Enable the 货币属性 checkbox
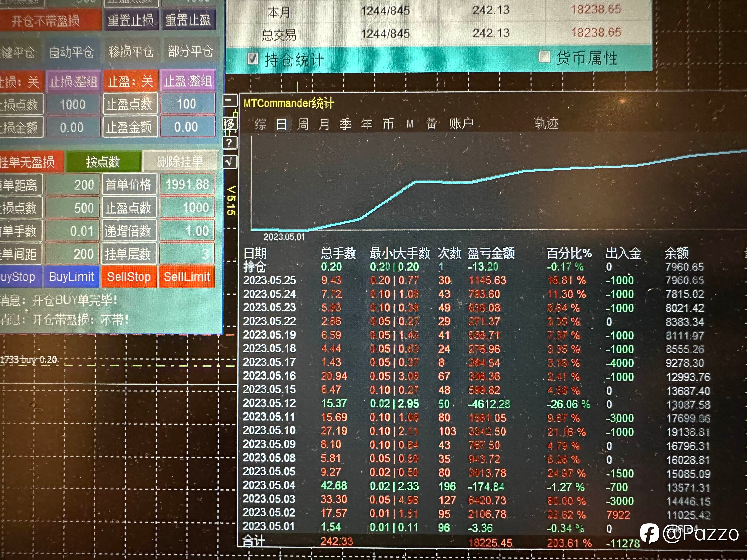This screenshot has width=747, height=560. tap(544, 57)
